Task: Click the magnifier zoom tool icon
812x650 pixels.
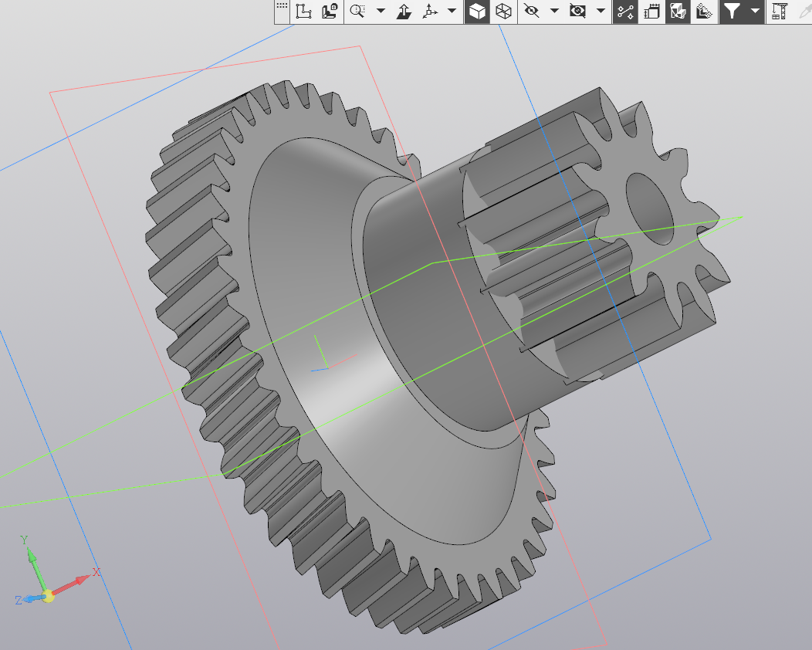Action: (x=356, y=11)
